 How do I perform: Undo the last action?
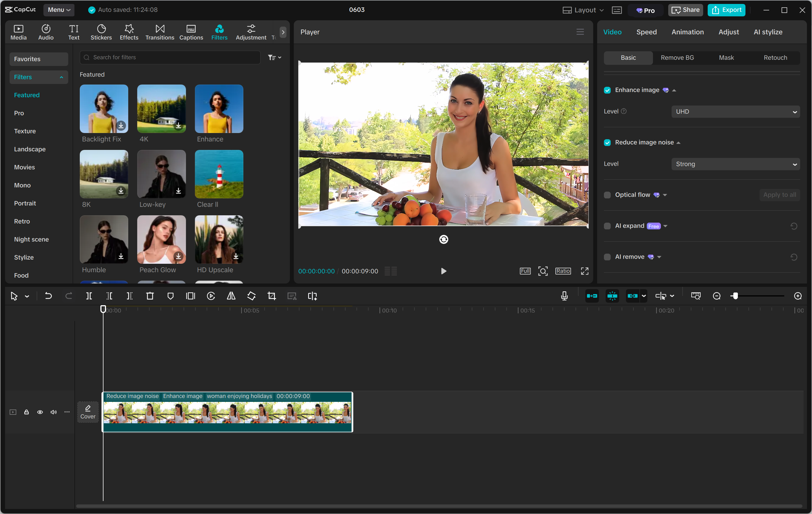coord(48,296)
